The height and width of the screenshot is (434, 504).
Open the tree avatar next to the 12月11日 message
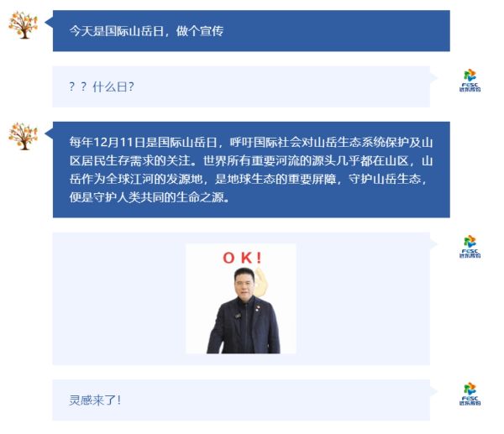click(24, 136)
